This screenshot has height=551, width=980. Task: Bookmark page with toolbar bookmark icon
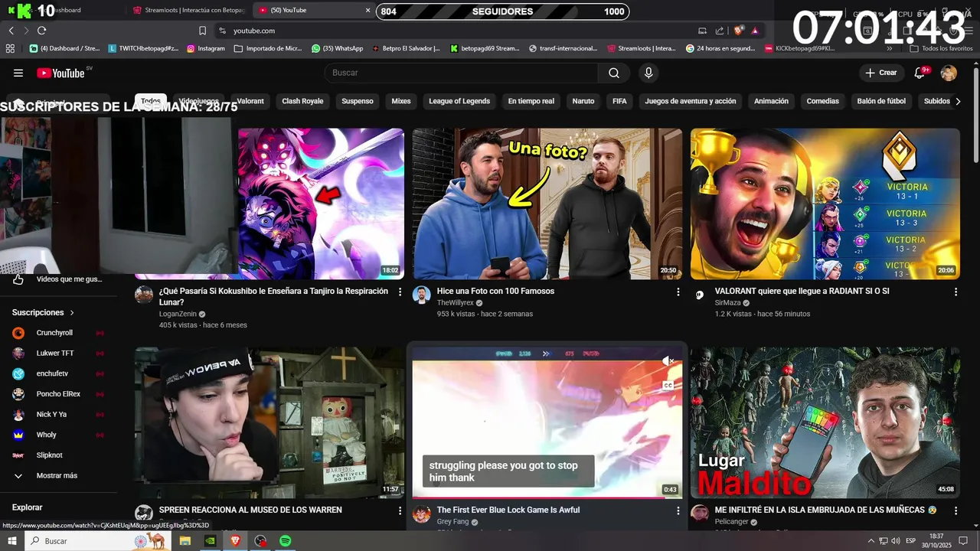click(202, 31)
